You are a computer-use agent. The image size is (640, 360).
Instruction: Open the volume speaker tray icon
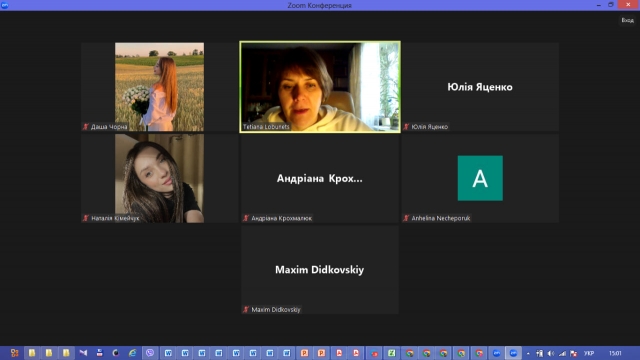pos(551,353)
